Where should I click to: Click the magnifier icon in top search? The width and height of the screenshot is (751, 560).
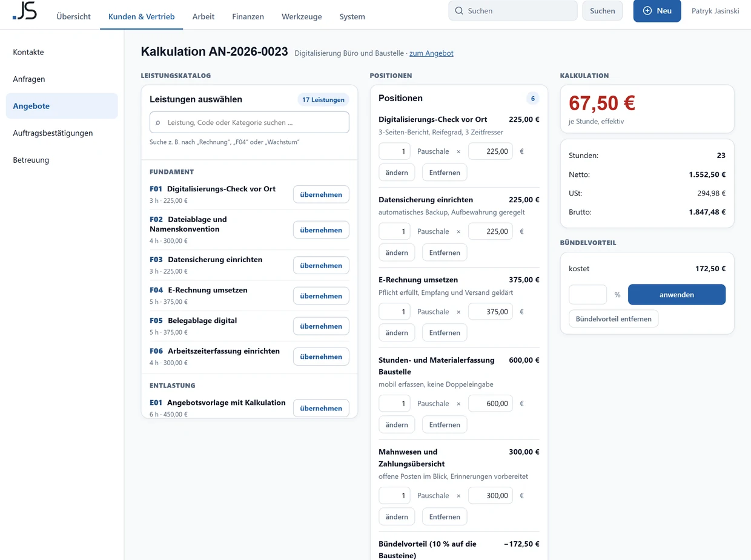[x=459, y=11]
